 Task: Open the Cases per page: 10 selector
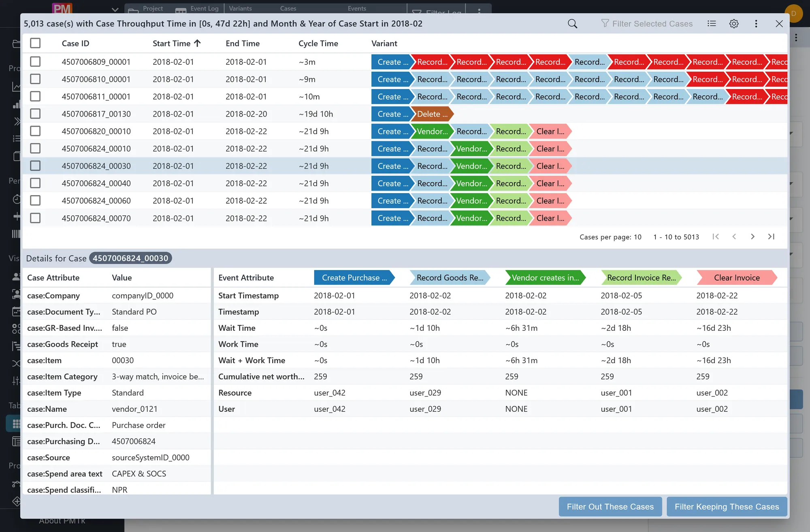click(x=610, y=237)
